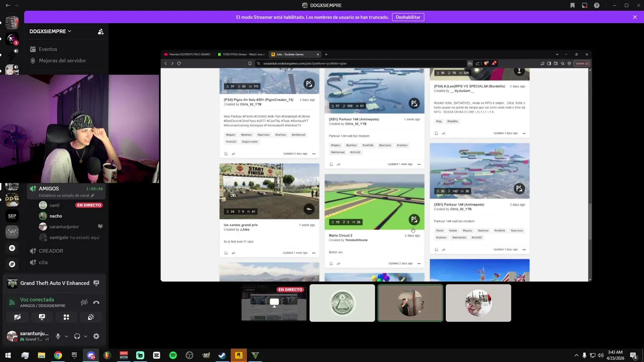
Task: Open Steam from the taskbar
Action: click(x=222, y=355)
